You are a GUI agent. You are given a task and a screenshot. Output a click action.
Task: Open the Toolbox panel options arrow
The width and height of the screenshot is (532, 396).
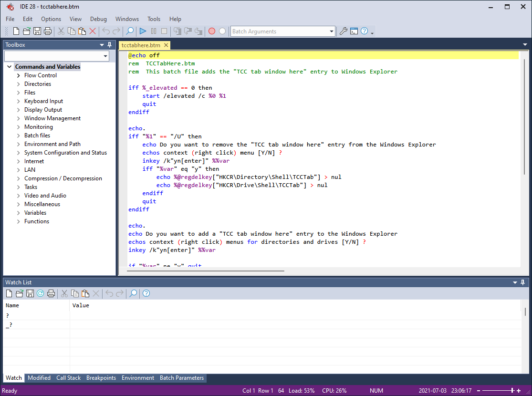(x=102, y=45)
